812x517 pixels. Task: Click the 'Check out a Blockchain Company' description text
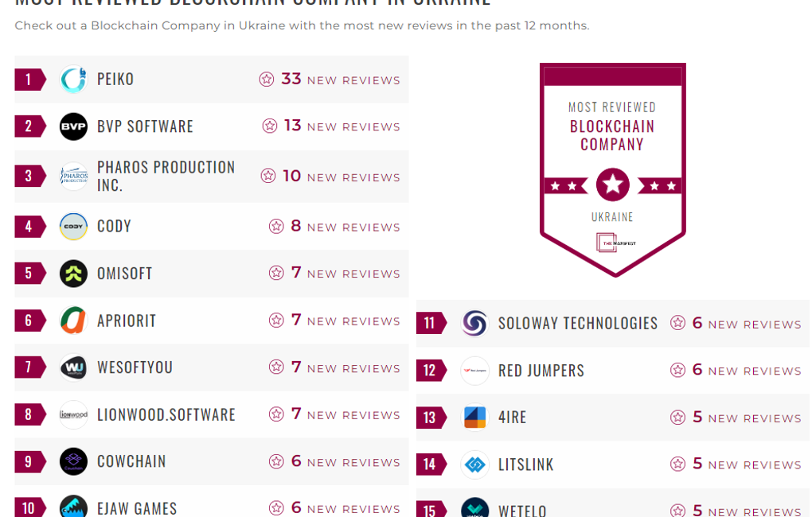(302, 25)
